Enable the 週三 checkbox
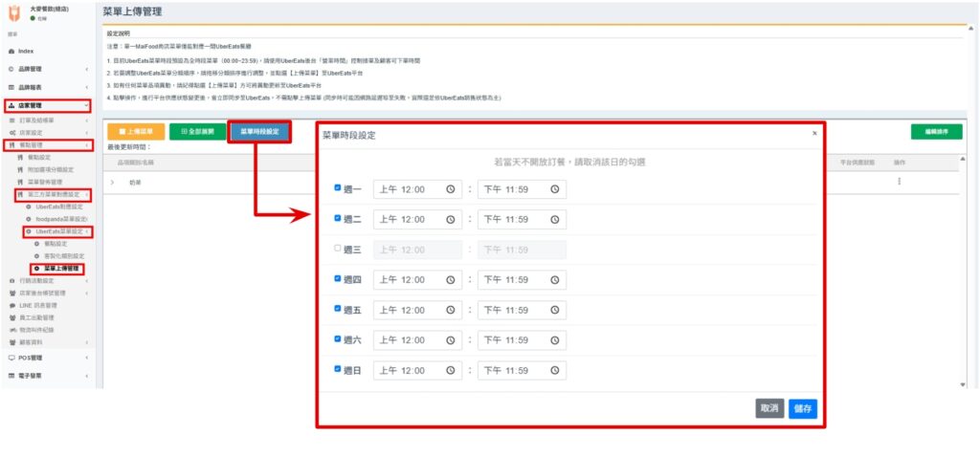The width and height of the screenshot is (980, 457). [x=338, y=249]
